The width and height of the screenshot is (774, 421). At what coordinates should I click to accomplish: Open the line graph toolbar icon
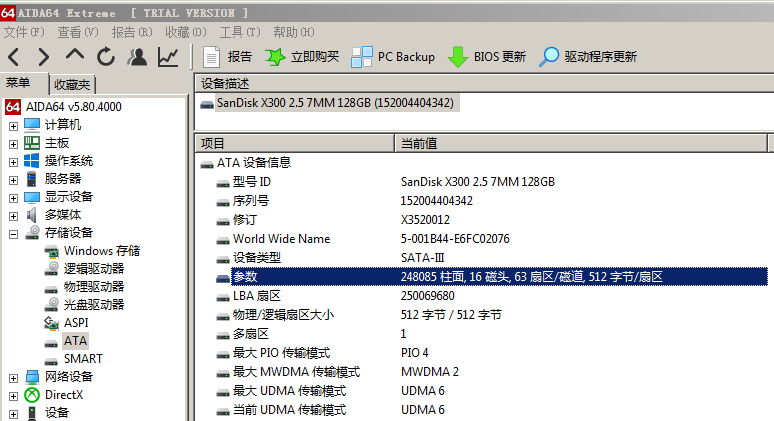pyautogui.click(x=168, y=57)
